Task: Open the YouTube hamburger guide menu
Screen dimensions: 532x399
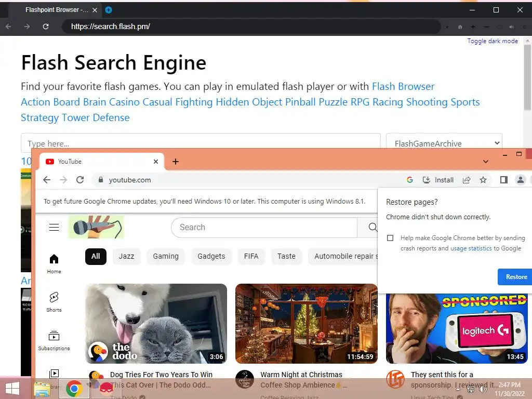Action: [54, 228]
